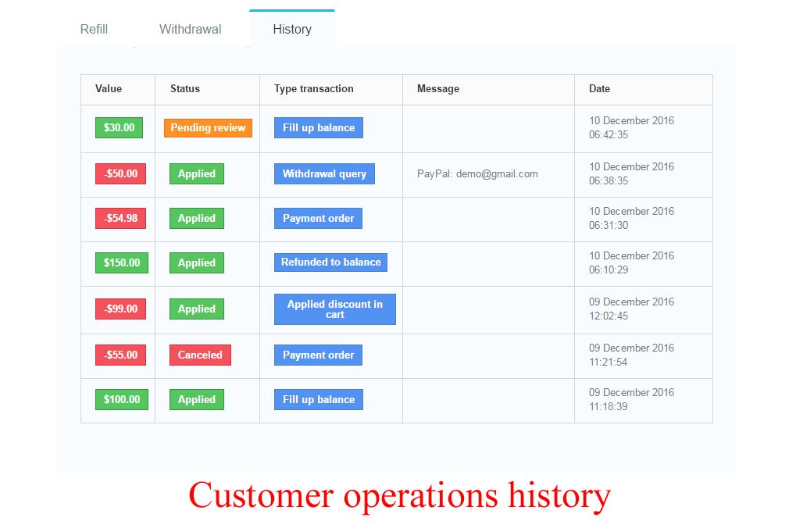The image size is (796, 532).
Task: Click the -$99.00 value badge
Action: pyautogui.click(x=120, y=309)
